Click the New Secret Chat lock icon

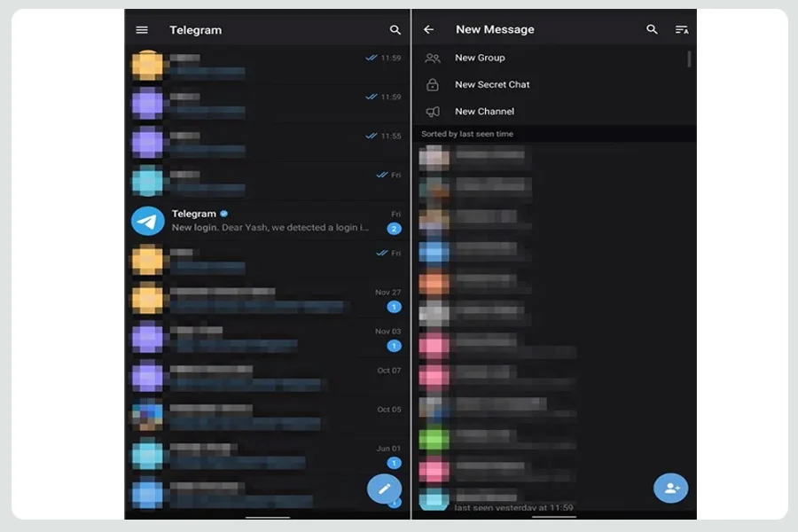(x=433, y=84)
